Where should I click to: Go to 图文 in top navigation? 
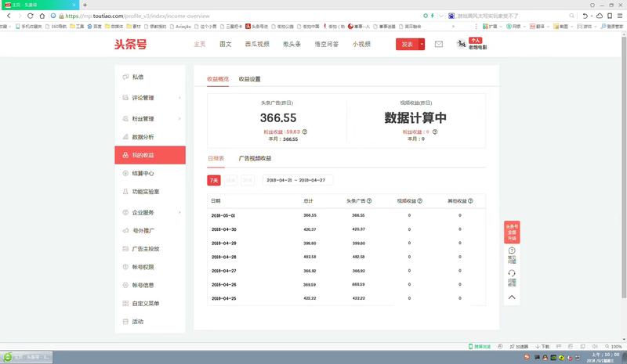[226, 44]
